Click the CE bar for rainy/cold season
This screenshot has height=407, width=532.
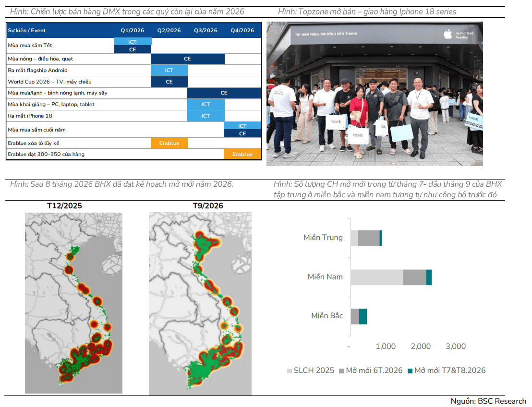pyautogui.click(x=224, y=93)
